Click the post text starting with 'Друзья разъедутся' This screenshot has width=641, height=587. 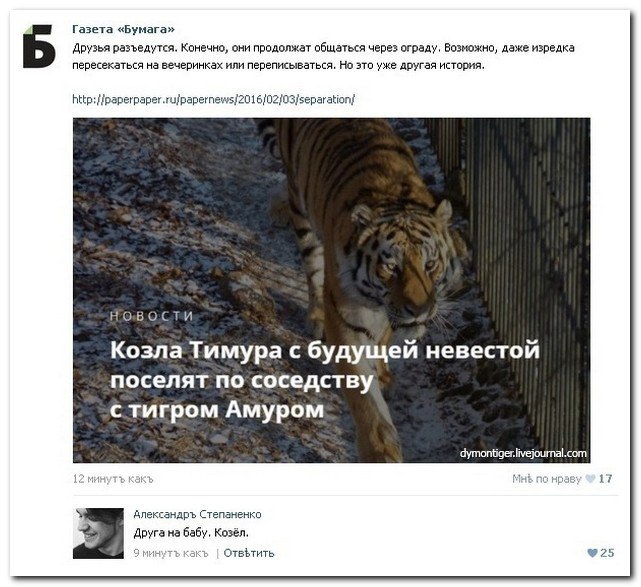(x=323, y=56)
